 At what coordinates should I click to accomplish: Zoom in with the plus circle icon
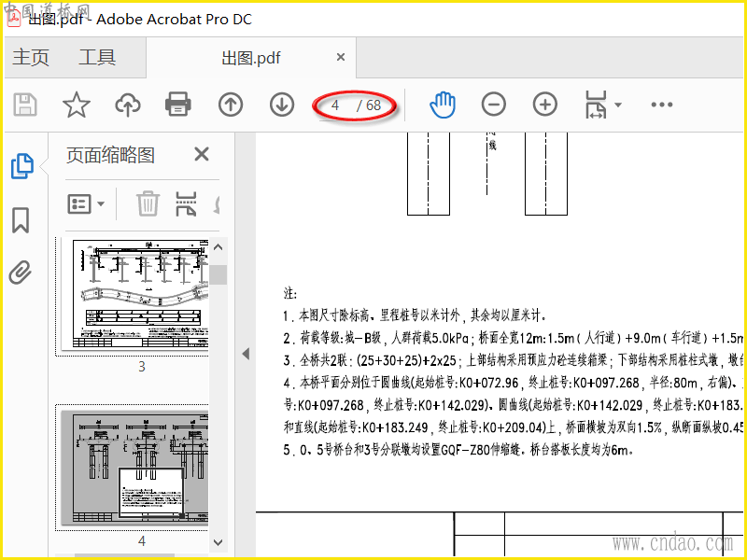(545, 105)
